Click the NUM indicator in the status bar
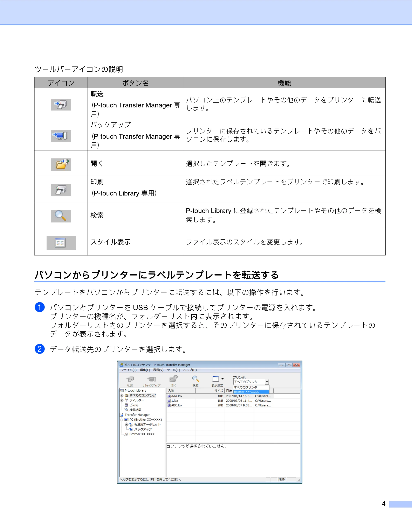 pyautogui.click(x=282, y=479)
